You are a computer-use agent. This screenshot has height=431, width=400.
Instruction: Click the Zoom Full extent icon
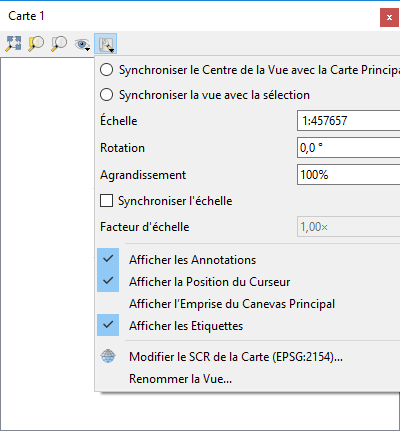13,44
